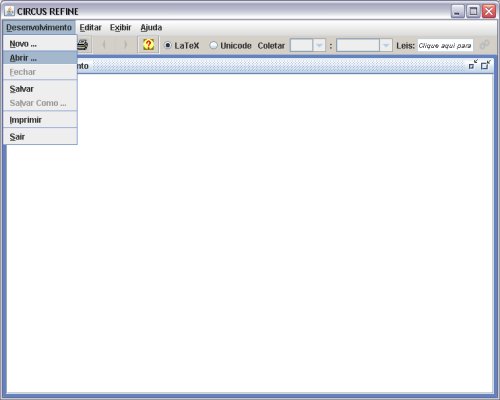Screen dimensions: 500x400
Task: Click the forward arrow toolbar icon
Action: (x=125, y=45)
